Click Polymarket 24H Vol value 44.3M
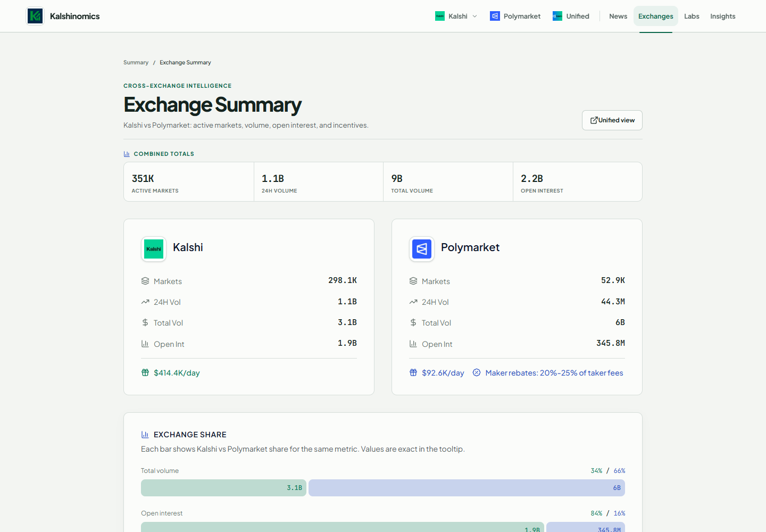This screenshot has width=766, height=532. tap(613, 302)
